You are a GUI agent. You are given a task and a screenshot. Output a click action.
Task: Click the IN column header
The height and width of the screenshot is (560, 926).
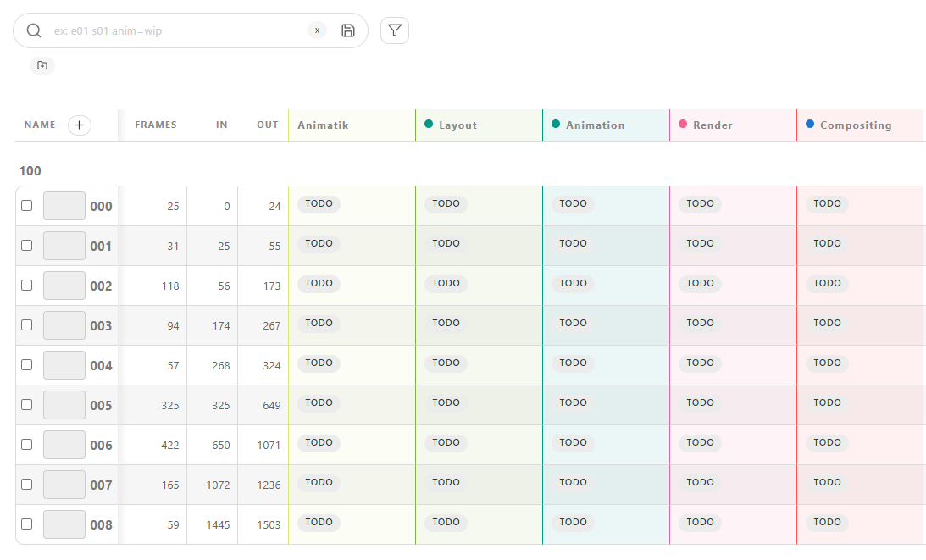pos(221,125)
